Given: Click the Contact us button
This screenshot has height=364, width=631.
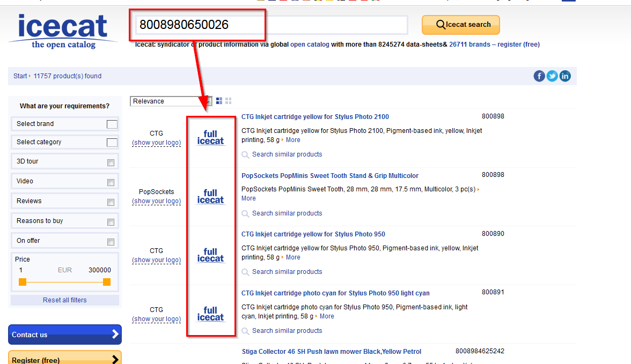Looking at the screenshot, I should [65, 334].
